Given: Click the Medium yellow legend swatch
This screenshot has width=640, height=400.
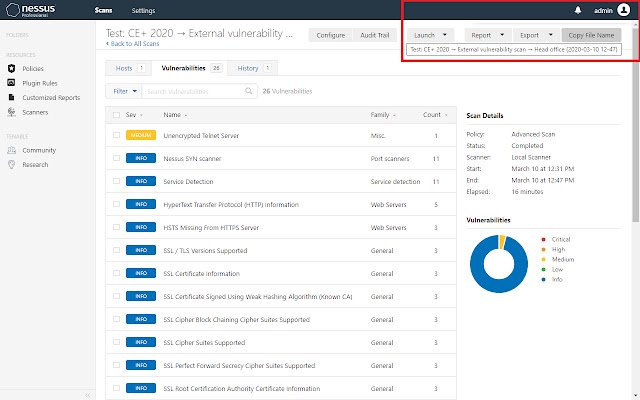Looking at the screenshot, I should click(x=543, y=259).
